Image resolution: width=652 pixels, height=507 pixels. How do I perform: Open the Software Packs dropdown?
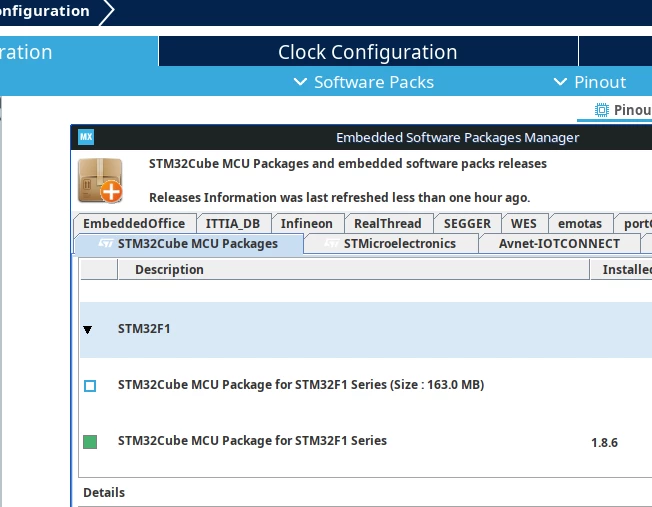[364, 82]
